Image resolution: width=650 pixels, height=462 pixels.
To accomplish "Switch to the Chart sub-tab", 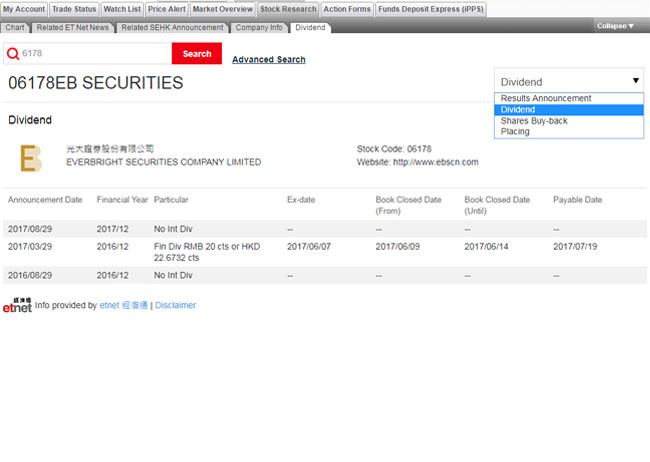I will pos(15,28).
